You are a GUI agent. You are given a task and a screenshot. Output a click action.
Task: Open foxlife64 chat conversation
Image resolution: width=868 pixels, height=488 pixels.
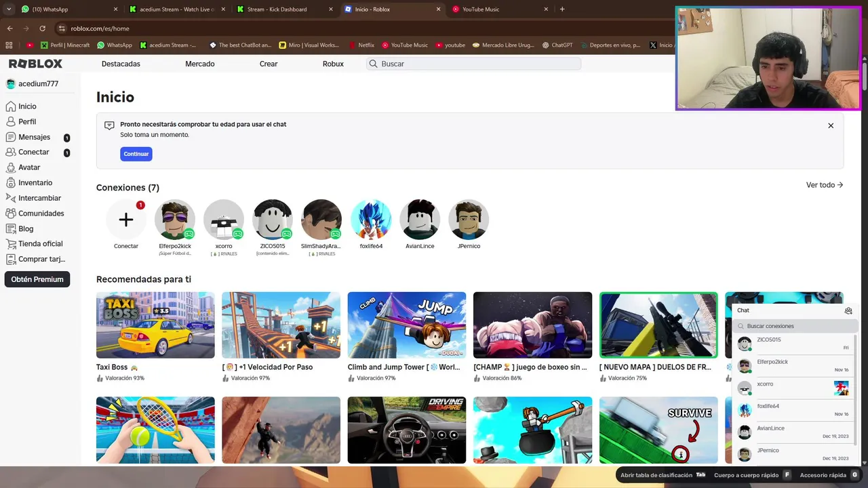793,410
